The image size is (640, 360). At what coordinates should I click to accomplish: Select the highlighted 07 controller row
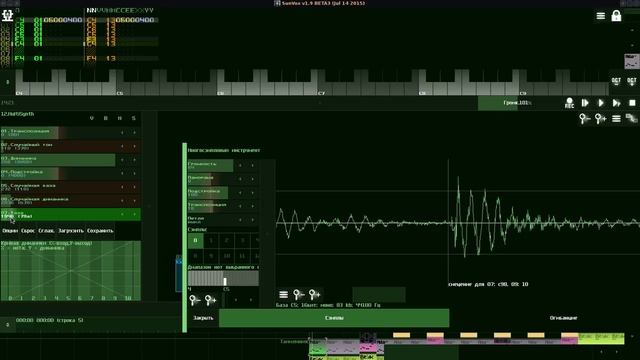coord(70,214)
